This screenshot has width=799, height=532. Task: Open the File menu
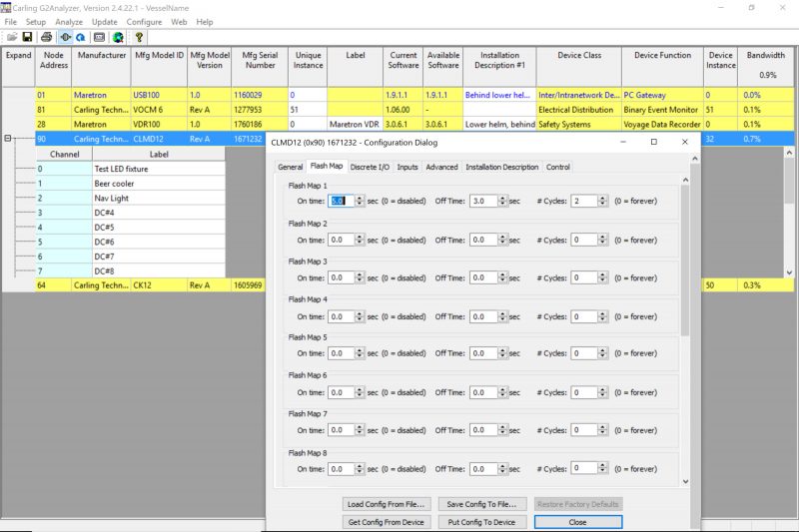coord(11,22)
